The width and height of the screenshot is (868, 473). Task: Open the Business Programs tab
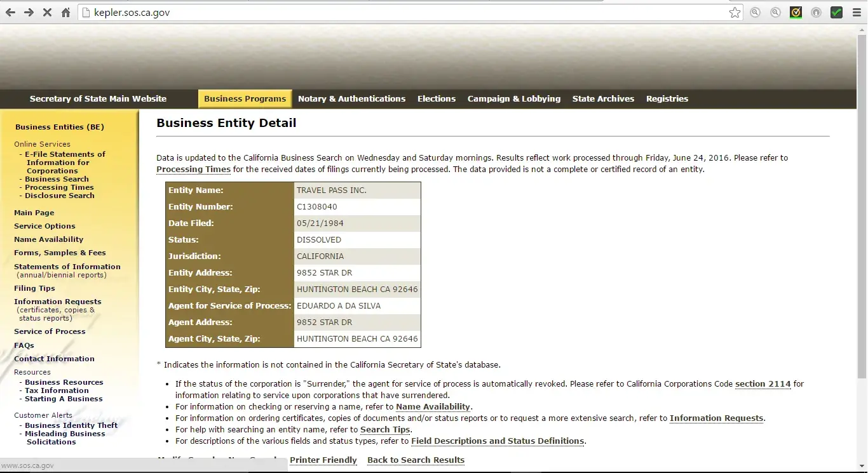pyautogui.click(x=245, y=99)
